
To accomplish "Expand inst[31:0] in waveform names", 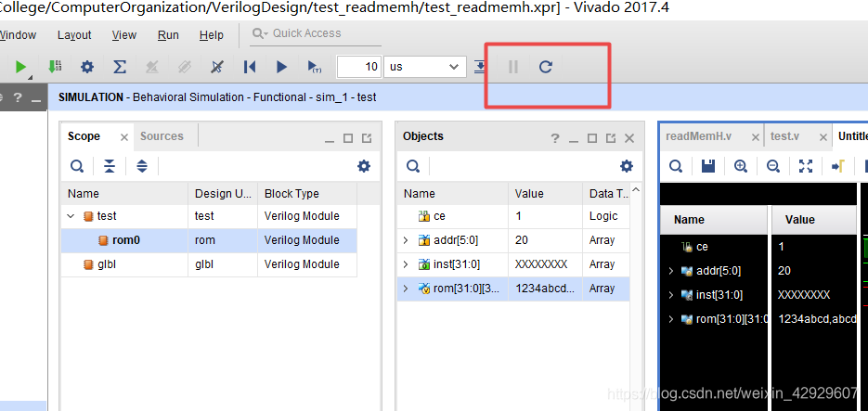I will [671, 295].
